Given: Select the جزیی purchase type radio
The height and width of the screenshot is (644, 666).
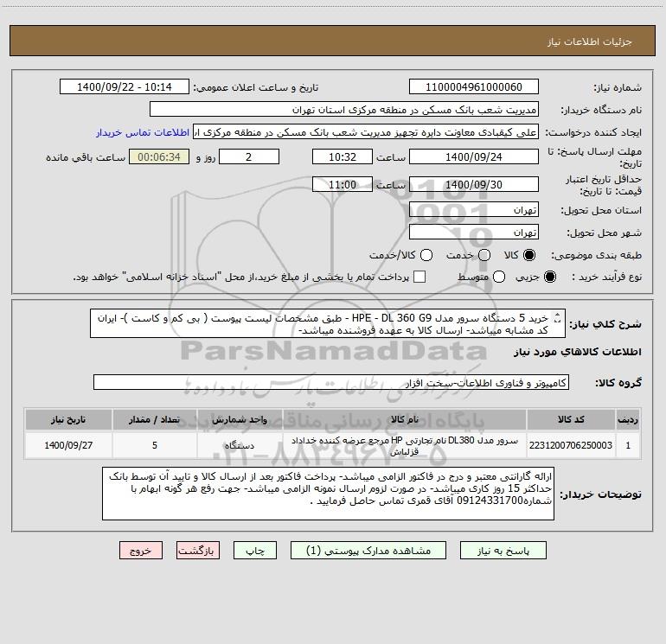Looking at the screenshot, I should click(x=549, y=277).
